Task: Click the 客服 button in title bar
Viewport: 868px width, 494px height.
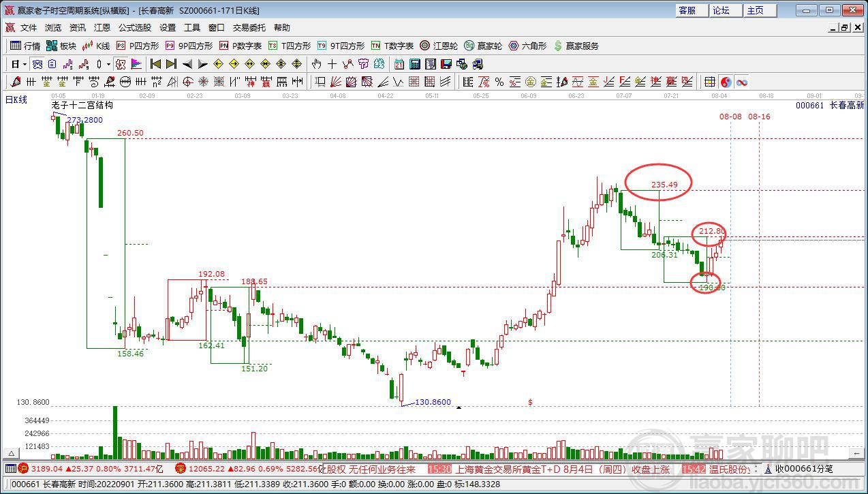Action: (x=692, y=10)
